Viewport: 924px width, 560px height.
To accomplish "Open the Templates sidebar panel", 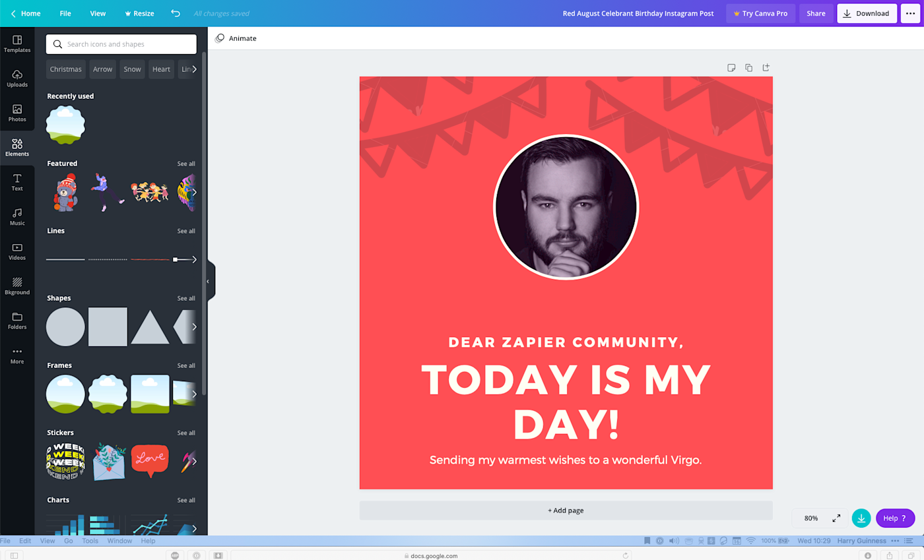I will point(17,44).
